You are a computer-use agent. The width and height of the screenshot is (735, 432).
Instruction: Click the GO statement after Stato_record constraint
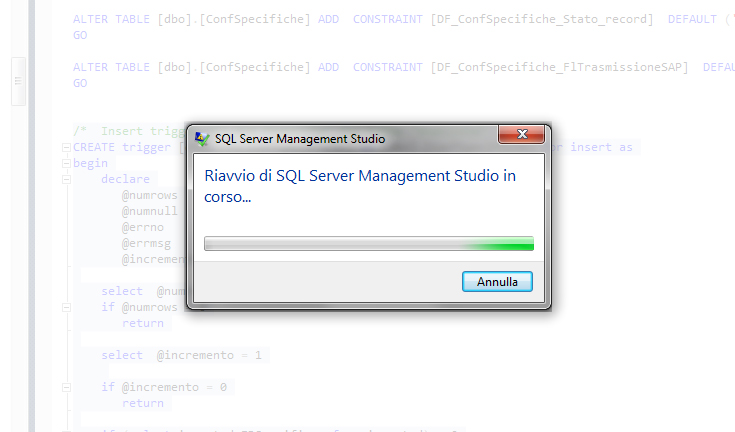(x=80, y=35)
